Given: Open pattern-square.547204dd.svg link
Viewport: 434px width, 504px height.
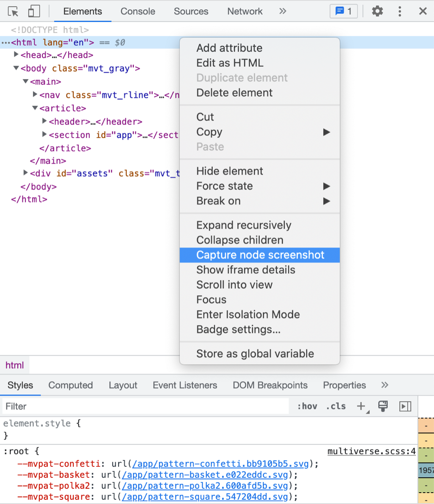Looking at the screenshot, I should coord(205,497).
